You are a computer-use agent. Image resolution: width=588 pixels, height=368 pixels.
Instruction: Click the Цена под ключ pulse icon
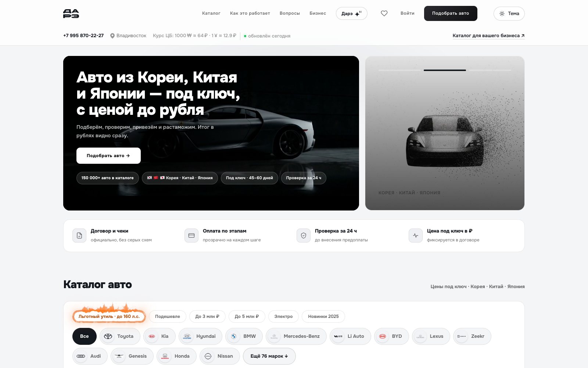[416, 236]
